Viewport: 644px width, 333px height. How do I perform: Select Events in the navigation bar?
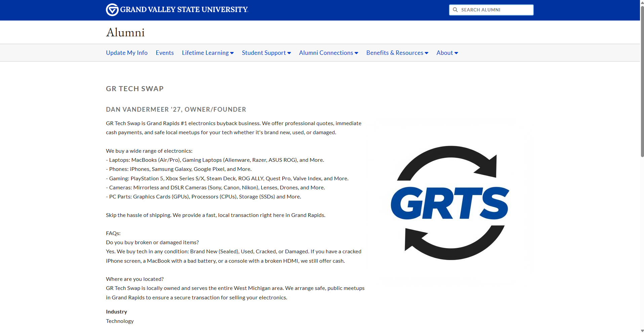(164, 52)
